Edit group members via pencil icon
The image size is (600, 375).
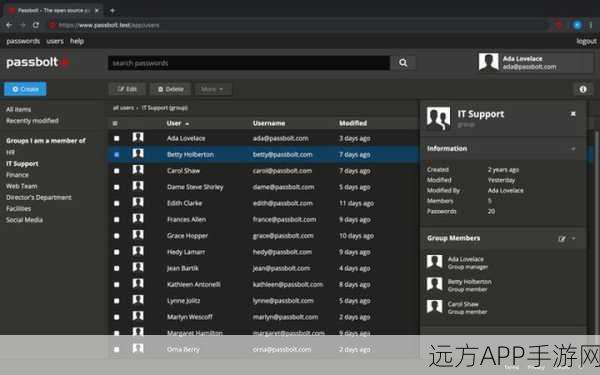(x=561, y=239)
